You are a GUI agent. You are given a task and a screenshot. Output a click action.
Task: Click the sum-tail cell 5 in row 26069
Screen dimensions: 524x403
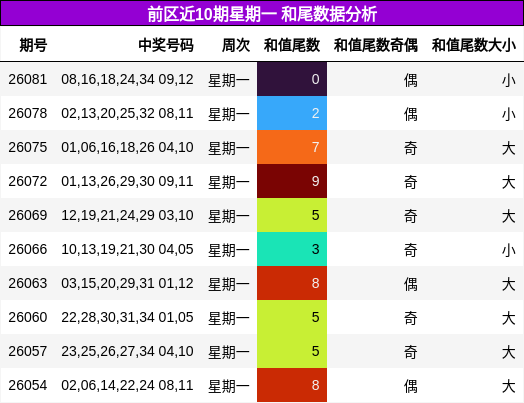coord(292,215)
